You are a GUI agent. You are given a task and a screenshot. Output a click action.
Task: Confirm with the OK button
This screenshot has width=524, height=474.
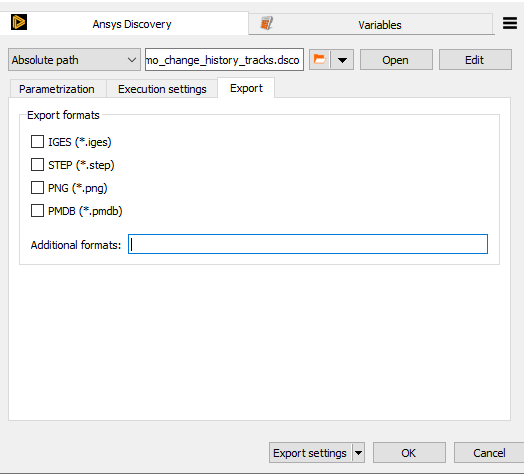coord(409,453)
